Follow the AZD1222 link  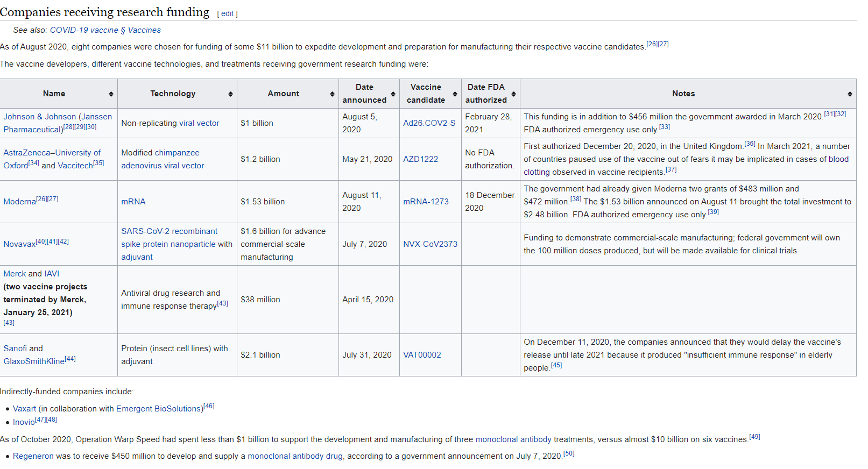coord(420,159)
